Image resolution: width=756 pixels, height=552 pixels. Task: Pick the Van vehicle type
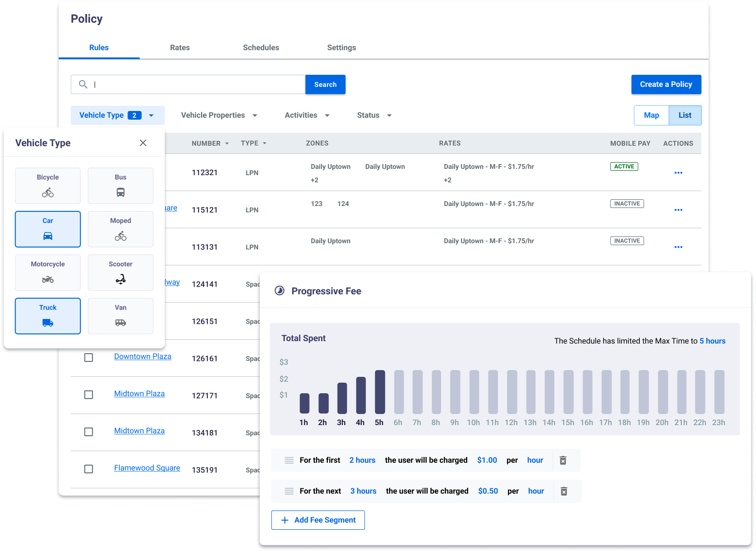121,316
